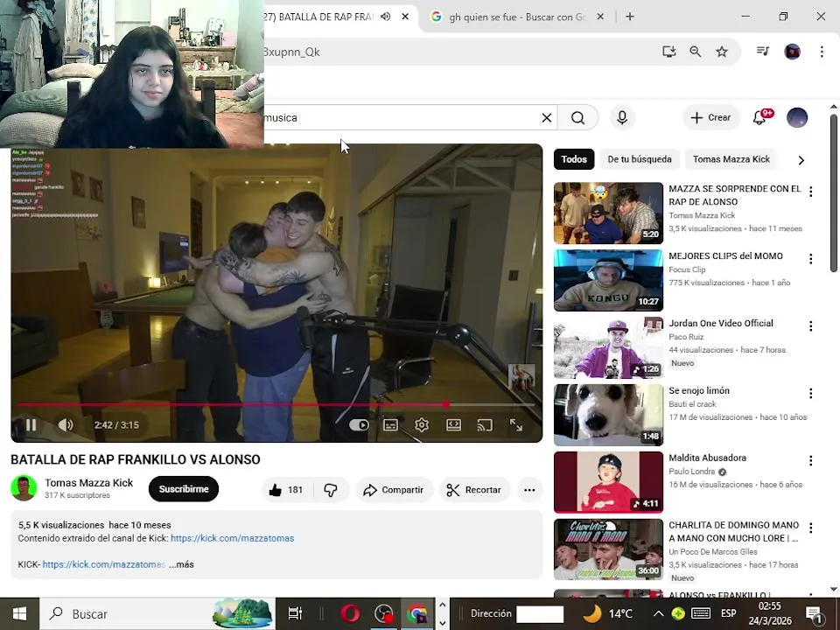Click install/cast screen icon in address bar
Screen dimensions: 840x630
coord(668,52)
